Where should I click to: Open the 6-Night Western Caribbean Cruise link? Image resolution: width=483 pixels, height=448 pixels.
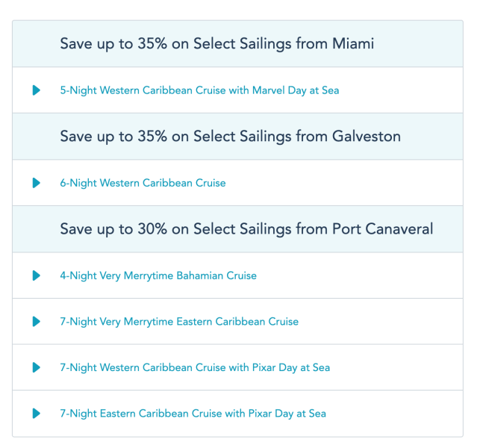tap(143, 183)
